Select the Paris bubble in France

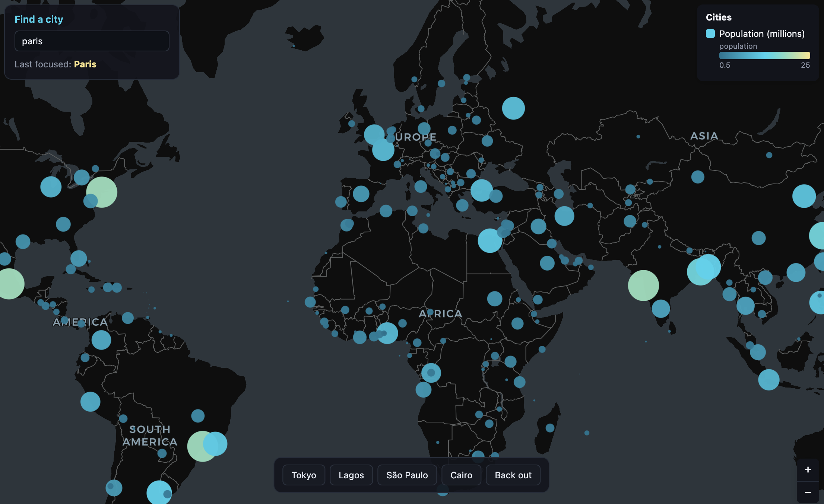tap(383, 150)
